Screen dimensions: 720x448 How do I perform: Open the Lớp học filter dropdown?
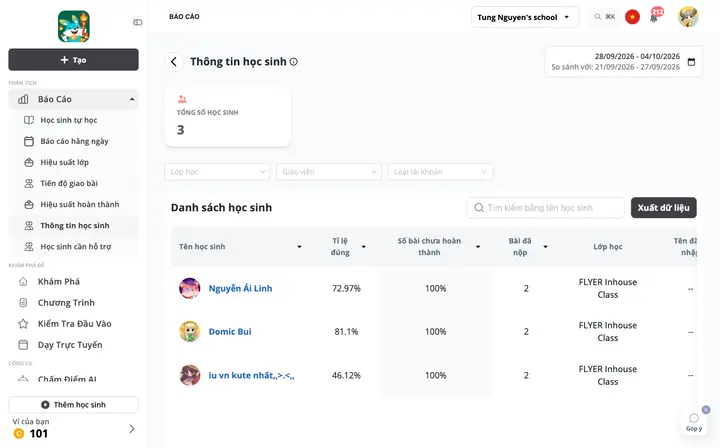click(217, 172)
